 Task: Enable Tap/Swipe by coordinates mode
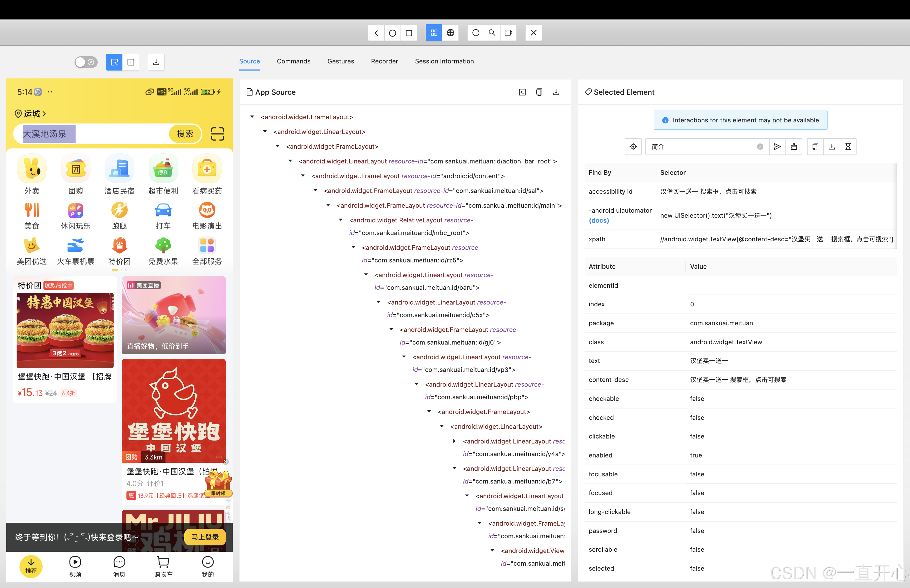[131, 62]
